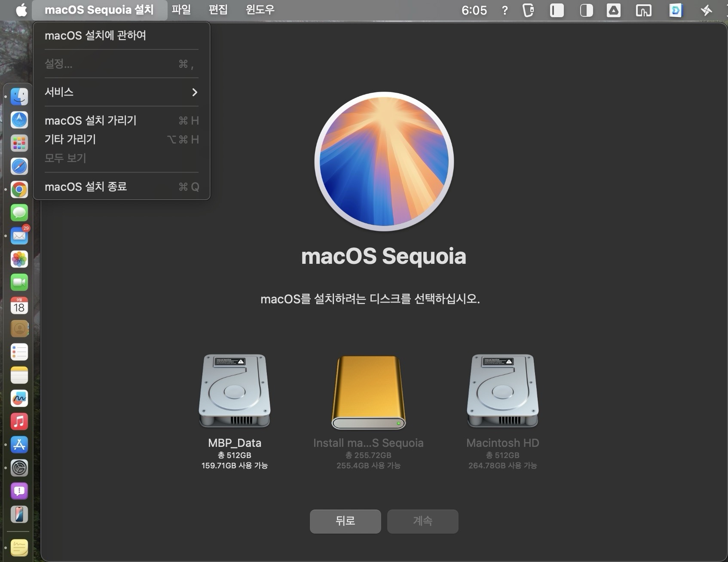
Task: Click the question mark menu bar icon
Action: tap(505, 10)
